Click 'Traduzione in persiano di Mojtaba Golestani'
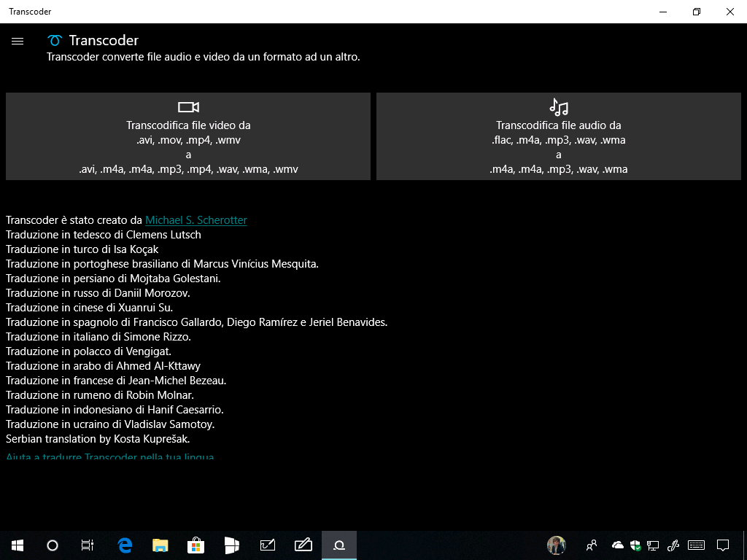Screen dimensions: 747x560 pos(113,279)
